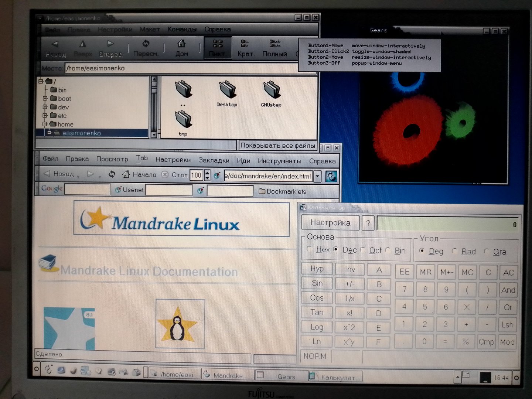This screenshot has width=532, height=399.
Task: Select the Desktop folder icon
Action: point(227,90)
